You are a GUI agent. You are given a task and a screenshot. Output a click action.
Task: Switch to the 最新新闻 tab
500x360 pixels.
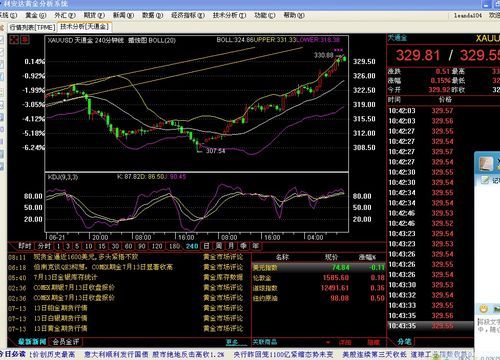point(32,342)
